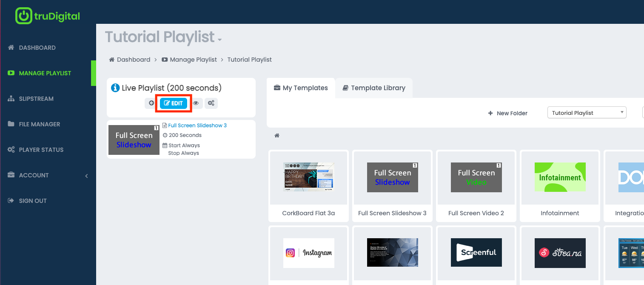Click the Infotainment template label
Viewport: 644px width, 285px height.
560,213
